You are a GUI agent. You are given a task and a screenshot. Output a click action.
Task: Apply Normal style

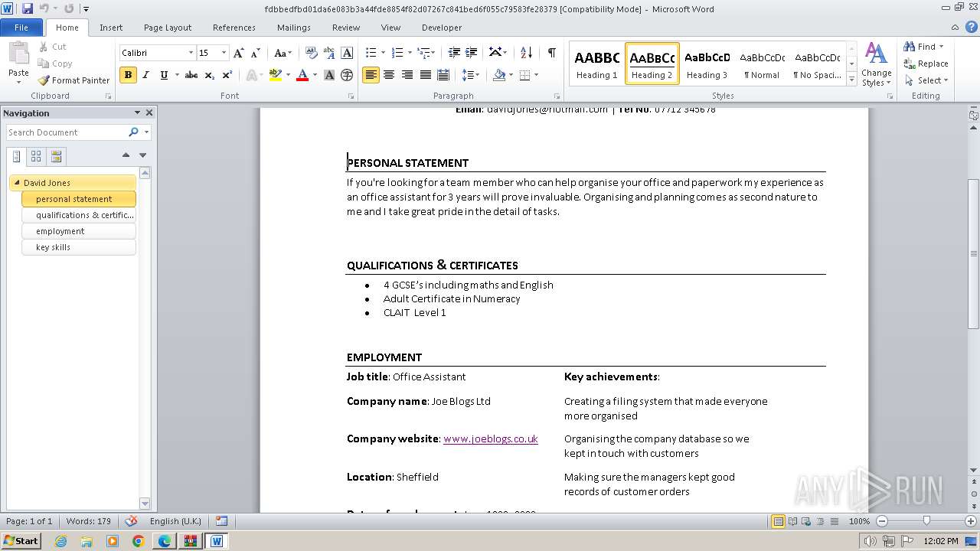click(x=762, y=64)
